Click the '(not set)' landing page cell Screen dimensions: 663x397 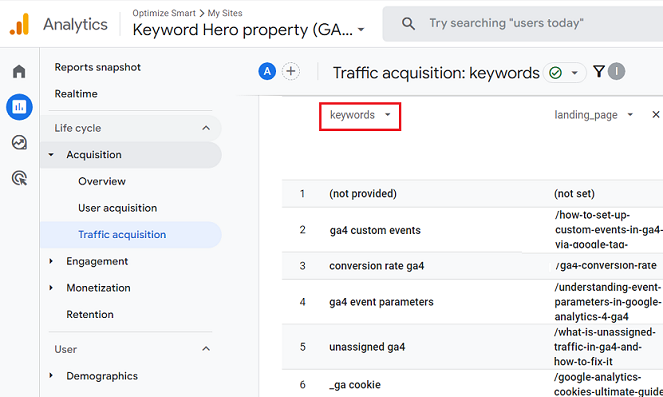[574, 194]
